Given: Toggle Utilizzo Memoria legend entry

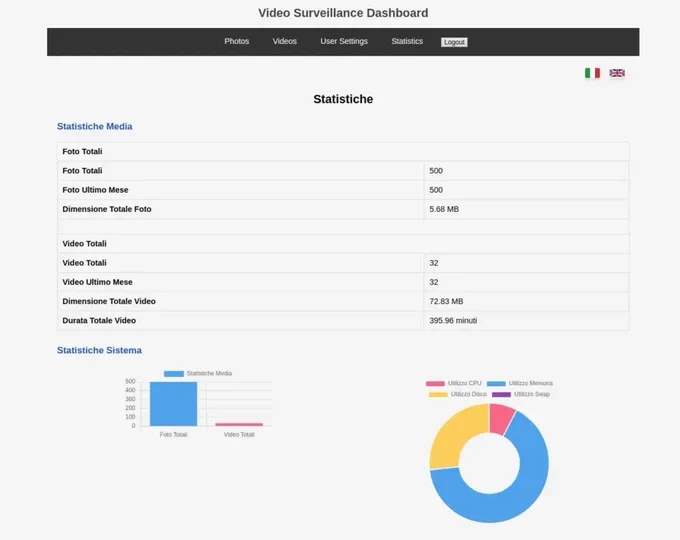Looking at the screenshot, I should [520, 383].
